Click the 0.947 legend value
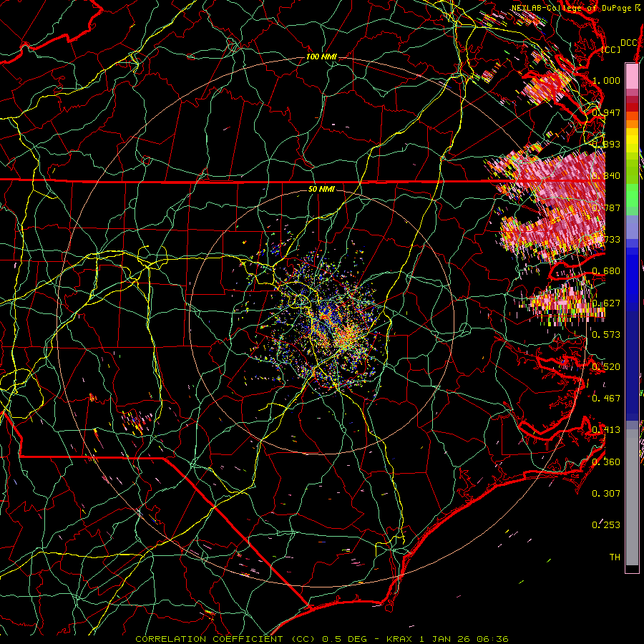The image size is (644, 644). 606,112
